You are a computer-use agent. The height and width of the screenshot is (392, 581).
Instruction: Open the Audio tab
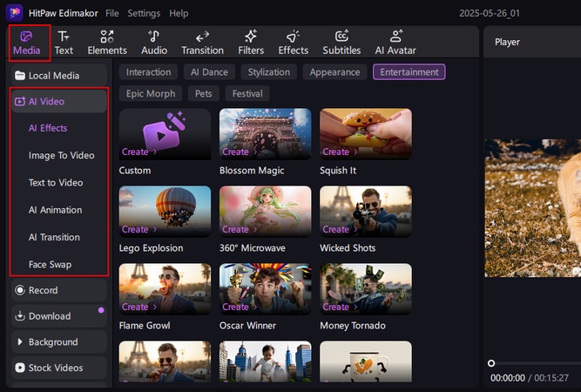coord(154,43)
